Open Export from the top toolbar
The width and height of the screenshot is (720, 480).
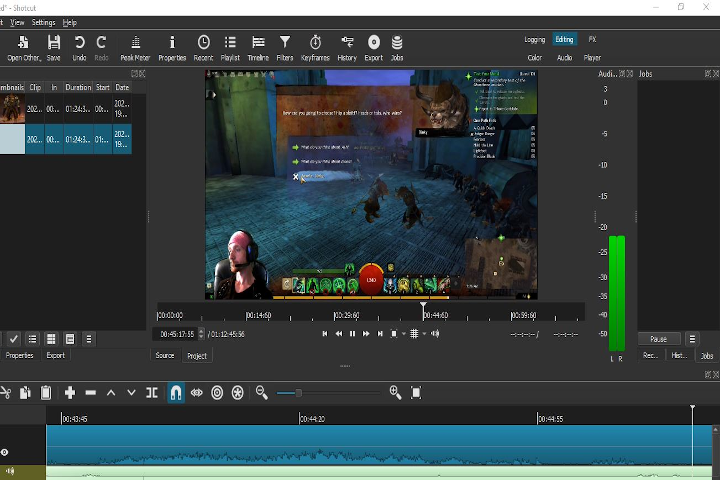(374, 48)
